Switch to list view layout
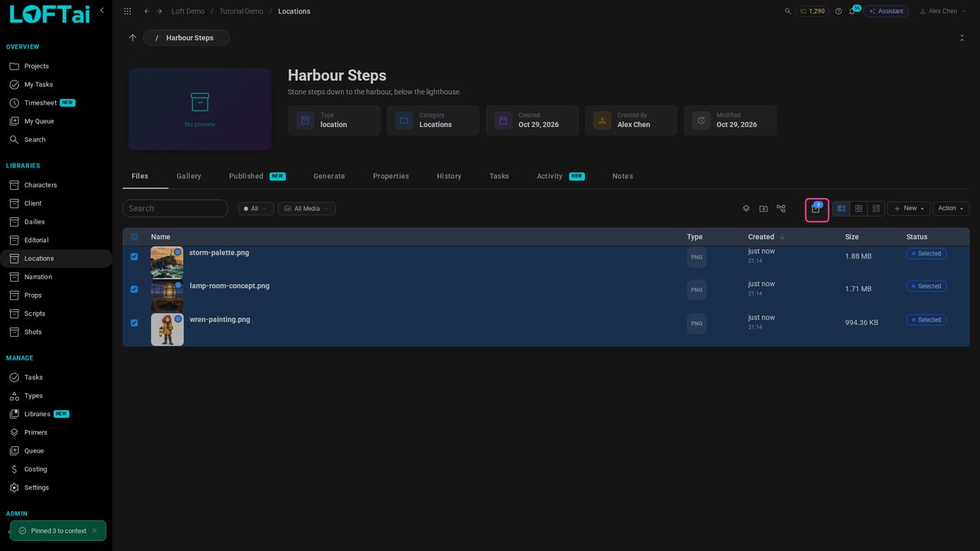 pyautogui.click(x=841, y=208)
